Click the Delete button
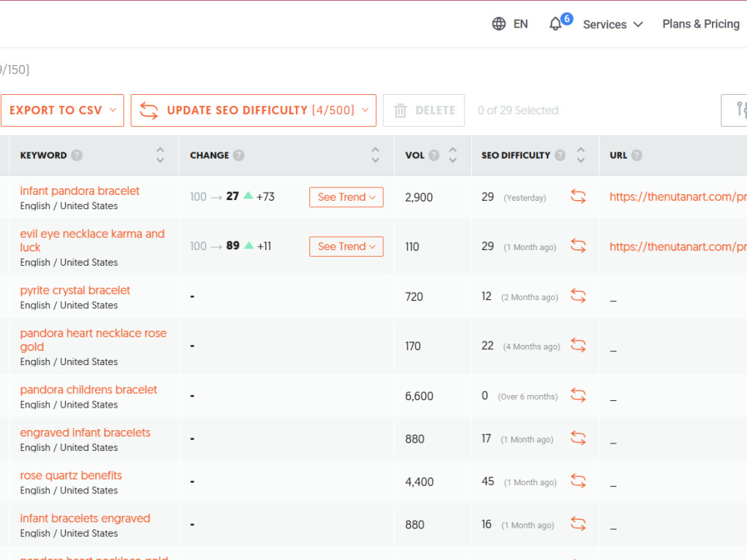The width and height of the screenshot is (747, 560). click(424, 111)
